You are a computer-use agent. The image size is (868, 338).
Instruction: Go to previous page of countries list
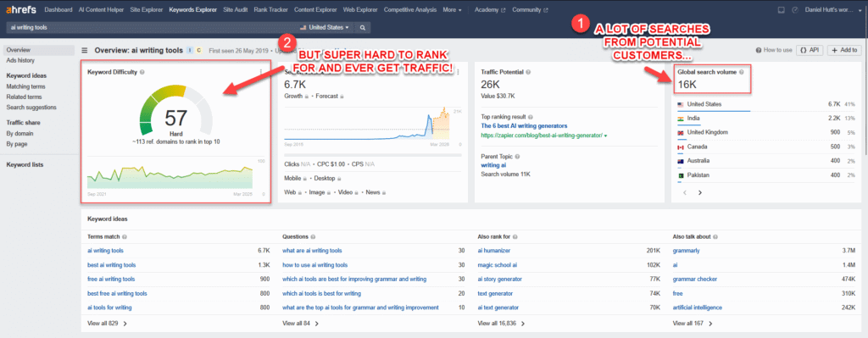click(684, 192)
